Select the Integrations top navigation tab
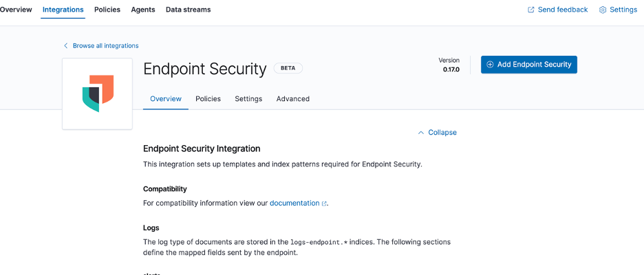The width and height of the screenshot is (644, 275). coord(63,10)
